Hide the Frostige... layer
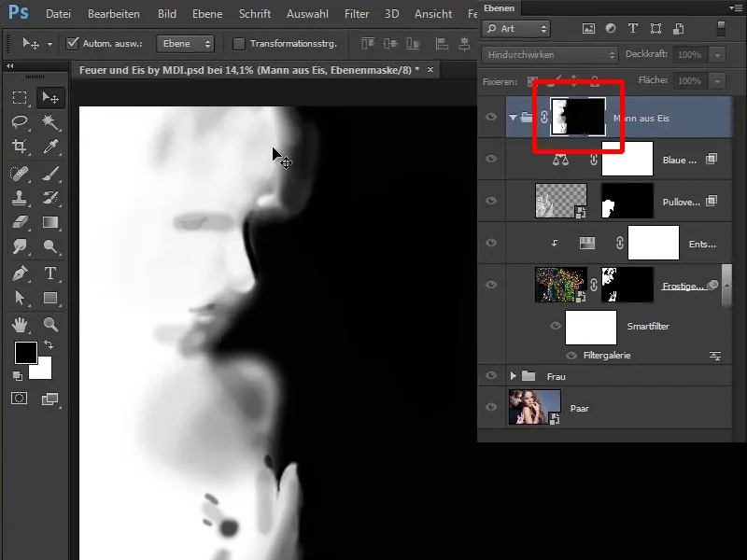The height and width of the screenshot is (560, 747). (x=491, y=285)
